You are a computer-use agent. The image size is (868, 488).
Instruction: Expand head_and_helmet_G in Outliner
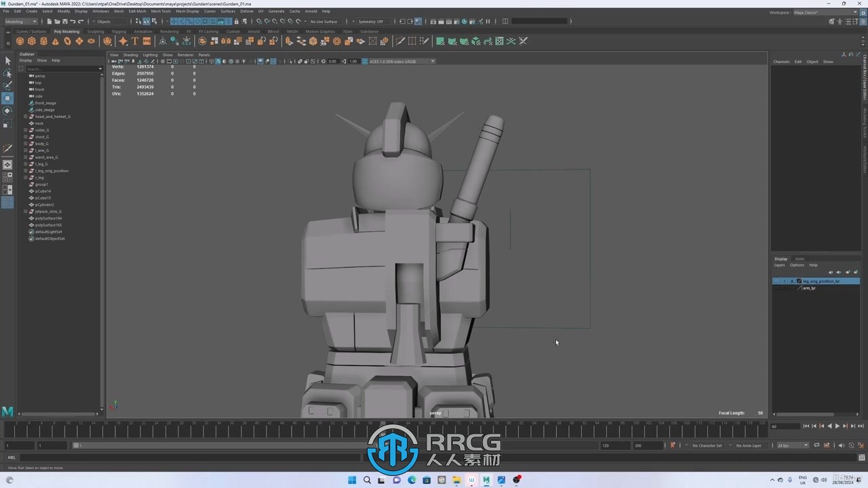[x=26, y=117]
